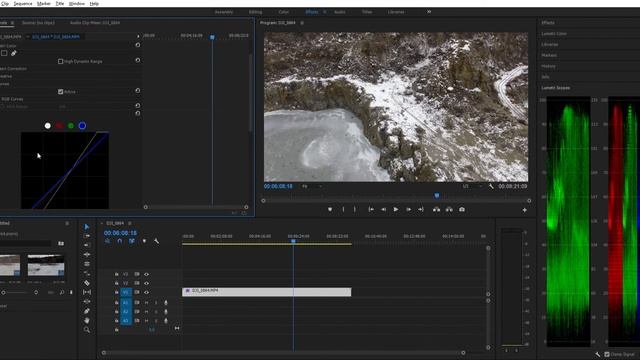Select the red curve channel swatch
Viewport: 640px width, 360px height.
click(59, 126)
